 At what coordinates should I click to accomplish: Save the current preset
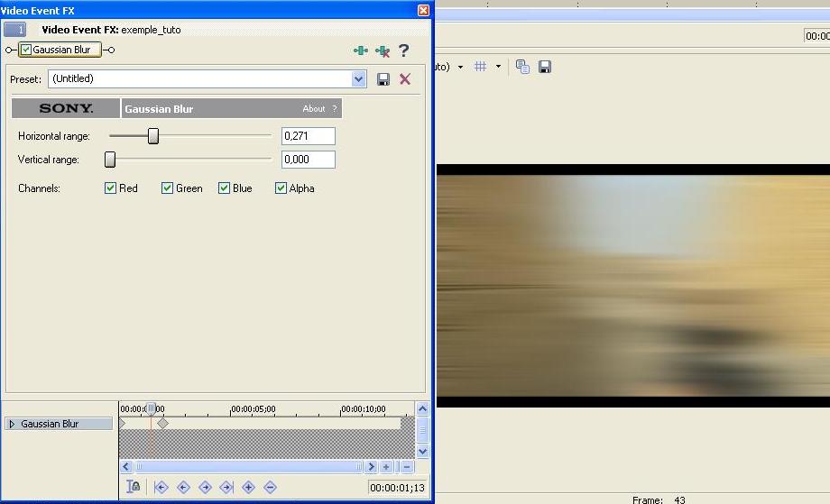click(x=383, y=79)
